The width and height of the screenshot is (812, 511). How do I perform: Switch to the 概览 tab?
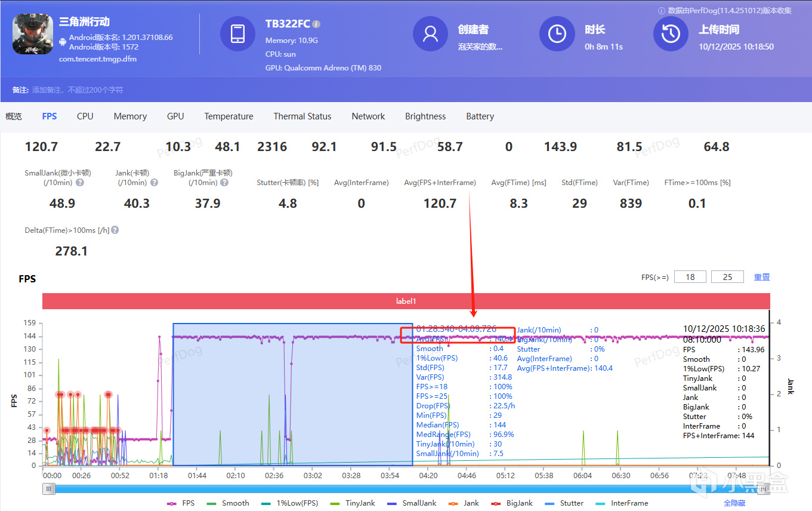(x=14, y=116)
